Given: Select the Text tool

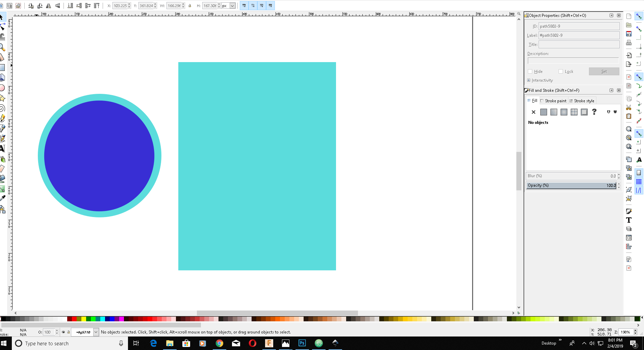Looking at the screenshot, I should tap(3, 148).
